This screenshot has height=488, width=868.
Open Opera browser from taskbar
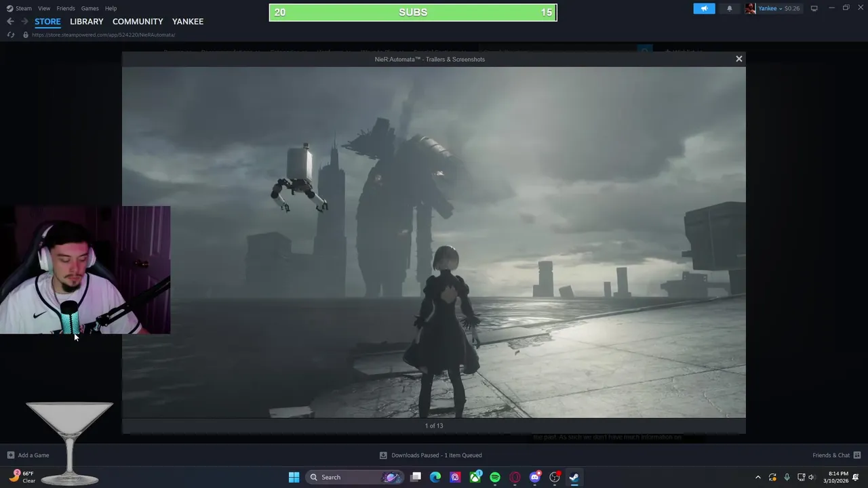coord(515,477)
